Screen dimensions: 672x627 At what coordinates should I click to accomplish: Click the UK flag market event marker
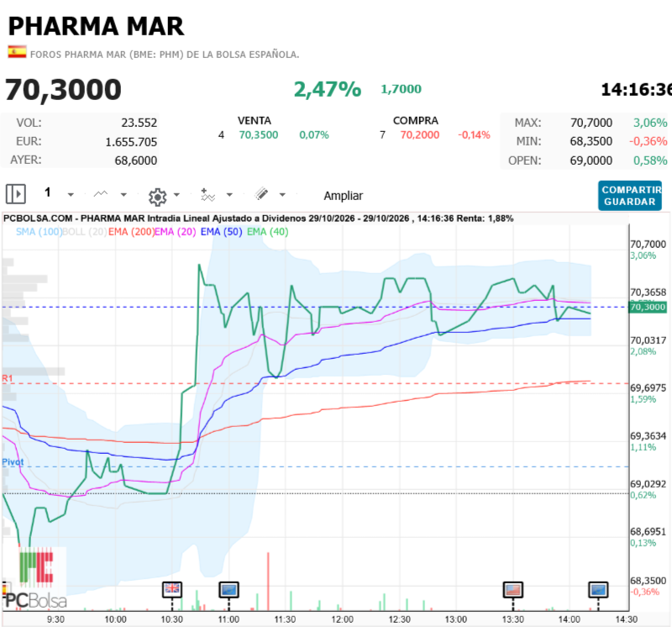(x=172, y=589)
